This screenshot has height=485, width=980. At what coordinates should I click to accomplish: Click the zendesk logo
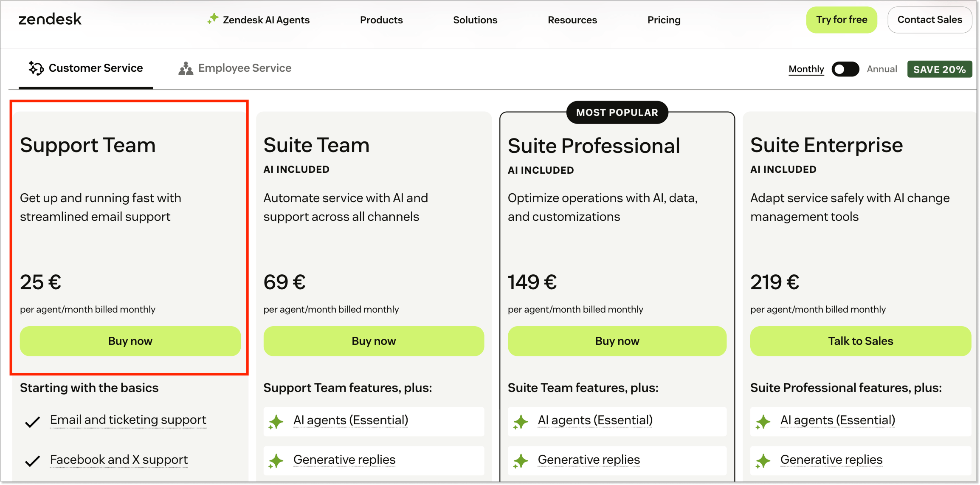50,19
